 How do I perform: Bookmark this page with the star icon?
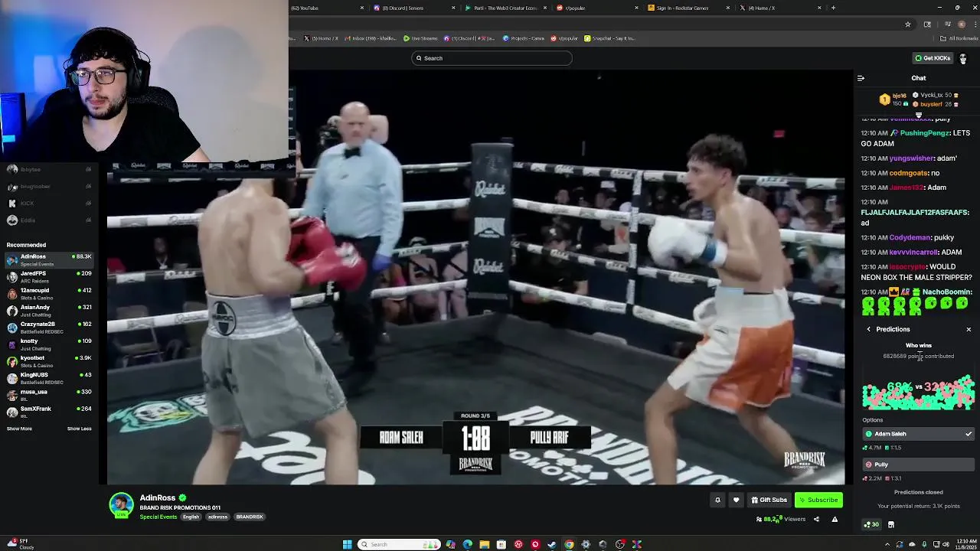coord(908,24)
